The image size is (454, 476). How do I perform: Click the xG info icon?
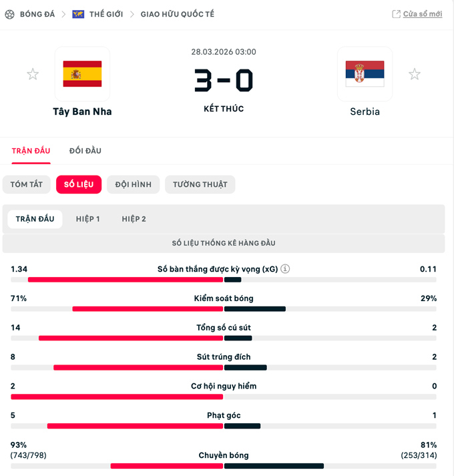point(285,269)
